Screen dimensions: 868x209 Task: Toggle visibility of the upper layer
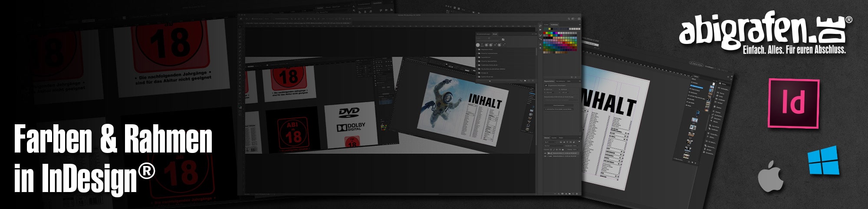[x=545, y=153]
